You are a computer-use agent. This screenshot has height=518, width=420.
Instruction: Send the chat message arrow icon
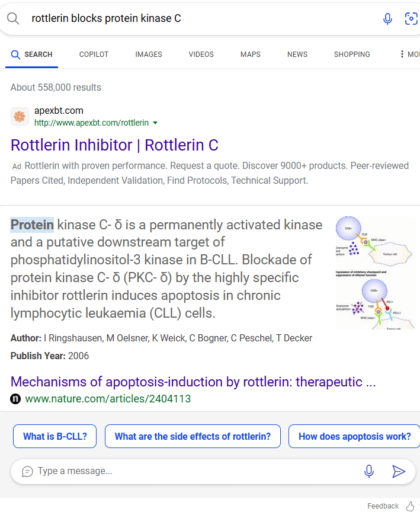(x=398, y=471)
